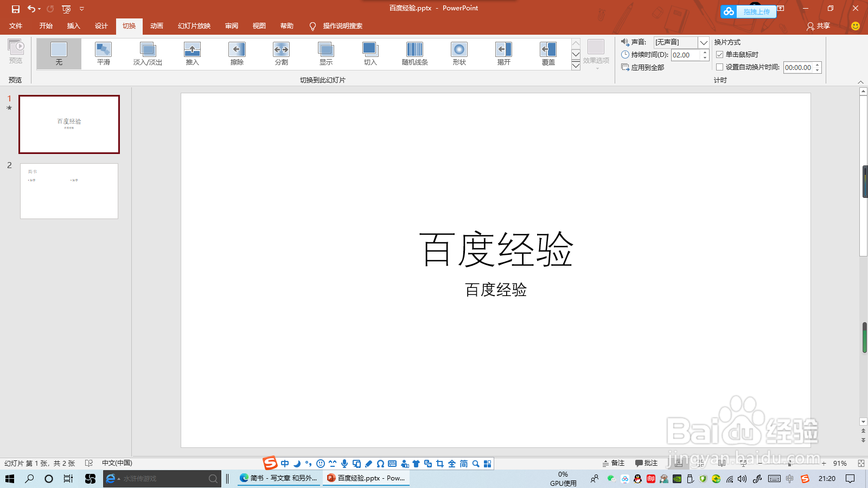Click 应用到全部 (Apply to All)
868x488 pixels.
(x=643, y=67)
